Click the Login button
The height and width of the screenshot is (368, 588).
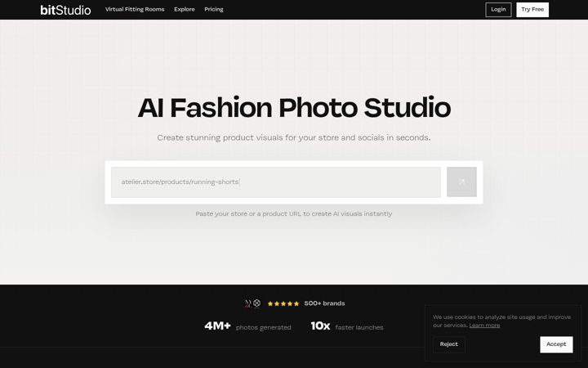point(498,10)
